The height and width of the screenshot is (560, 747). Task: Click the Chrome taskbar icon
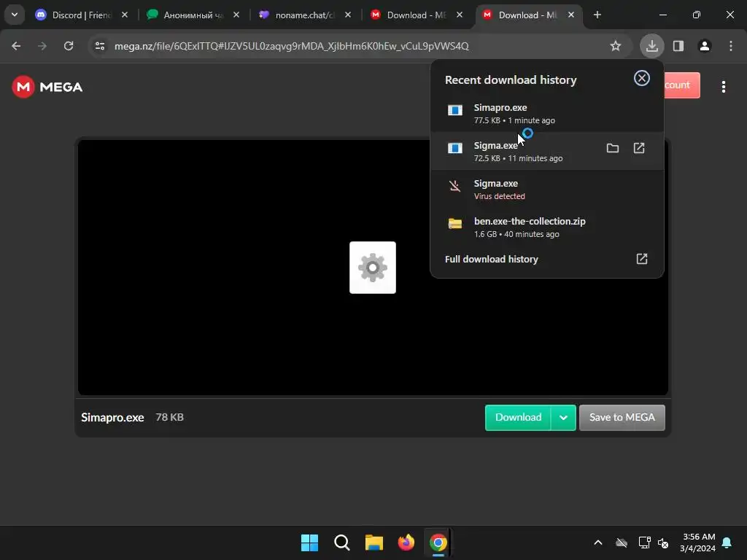pyautogui.click(x=438, y=542)
